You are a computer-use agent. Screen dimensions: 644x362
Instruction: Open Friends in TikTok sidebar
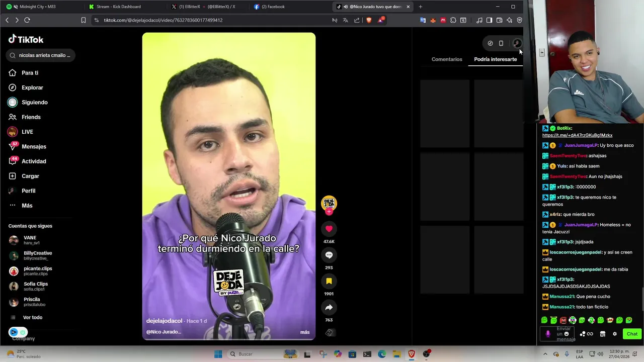[x=31, y=117]
